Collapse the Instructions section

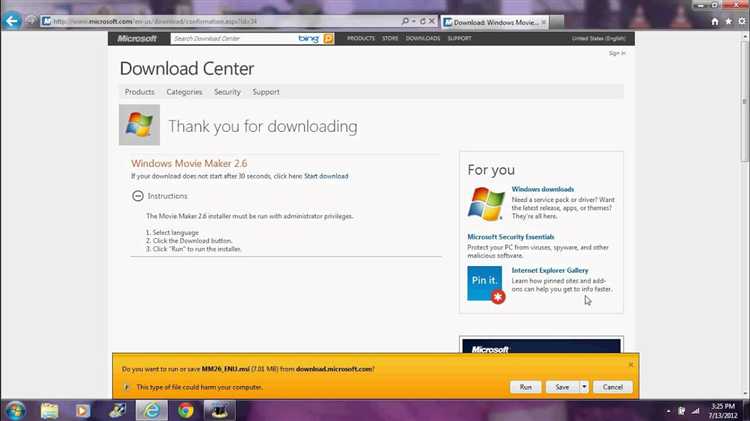(138, 196)
